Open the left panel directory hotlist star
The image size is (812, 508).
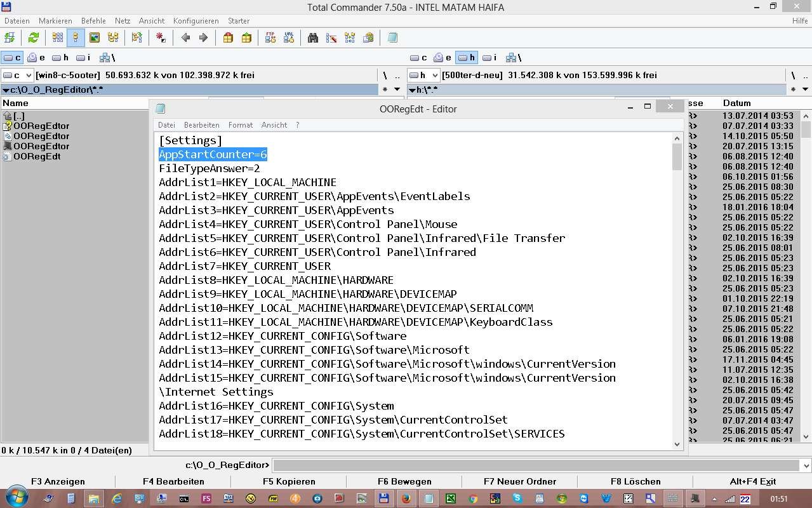pos(385,90)
